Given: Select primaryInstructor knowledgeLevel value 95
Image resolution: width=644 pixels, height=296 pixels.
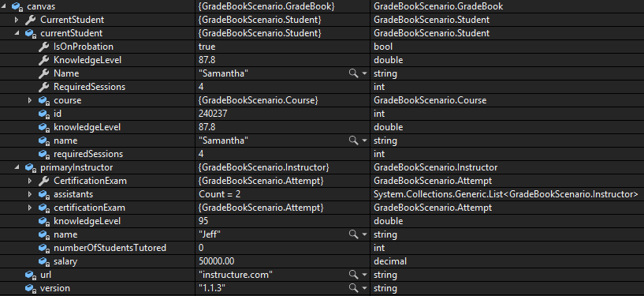Looking at the screenshot, I should (203, 221).
